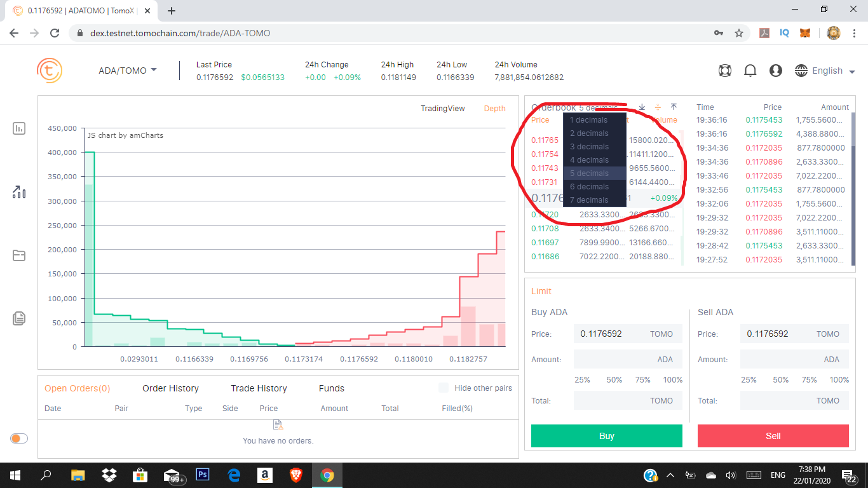Open the PDF extension icon

click(x=765, y=33)
